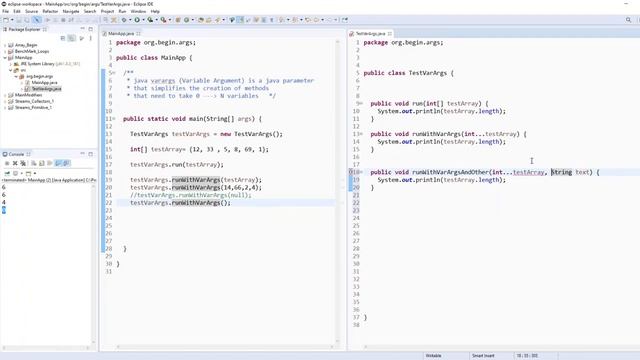Click Package Explorer filter icon

tap(82, 38)
